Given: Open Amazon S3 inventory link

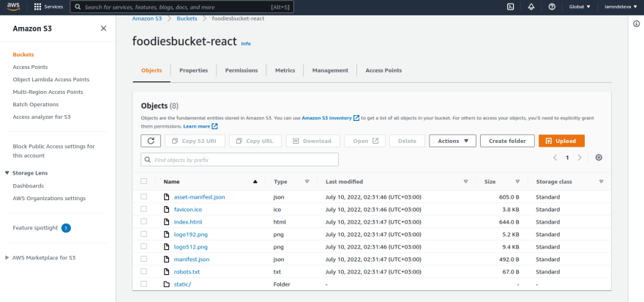Looking at the screenshot, I should tap(326, 118).
